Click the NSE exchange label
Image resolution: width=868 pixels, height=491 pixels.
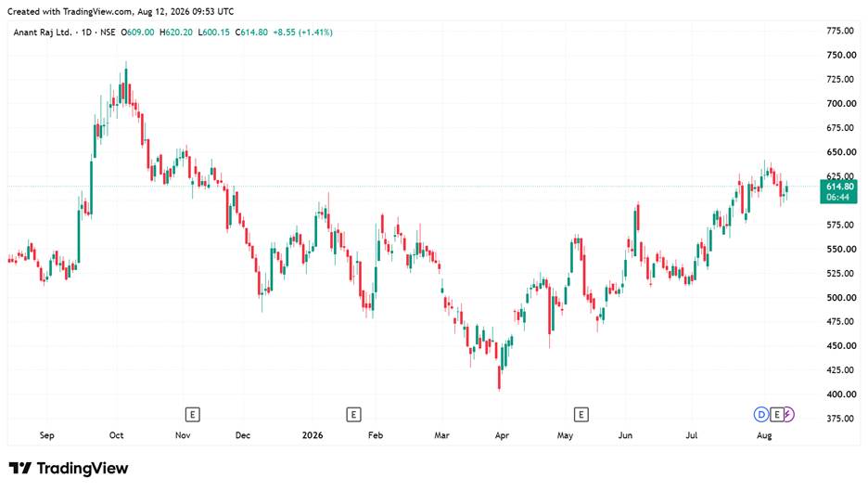(x=108, y=32)
